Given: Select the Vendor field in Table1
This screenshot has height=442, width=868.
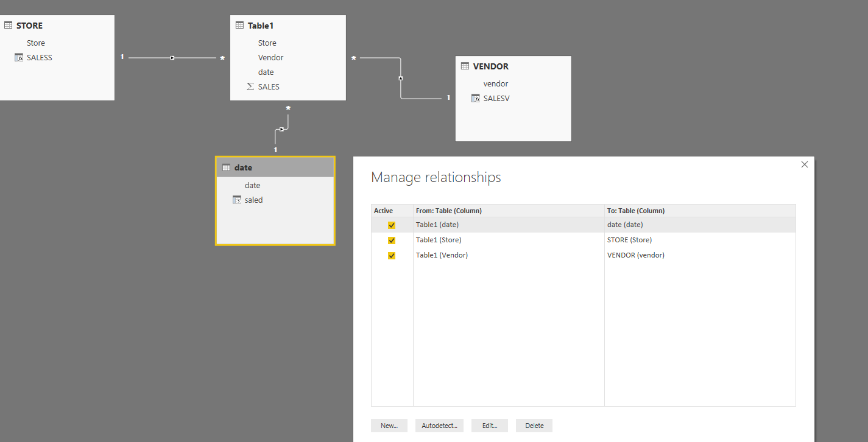Looking at the screenshot, I should point(271,58).
